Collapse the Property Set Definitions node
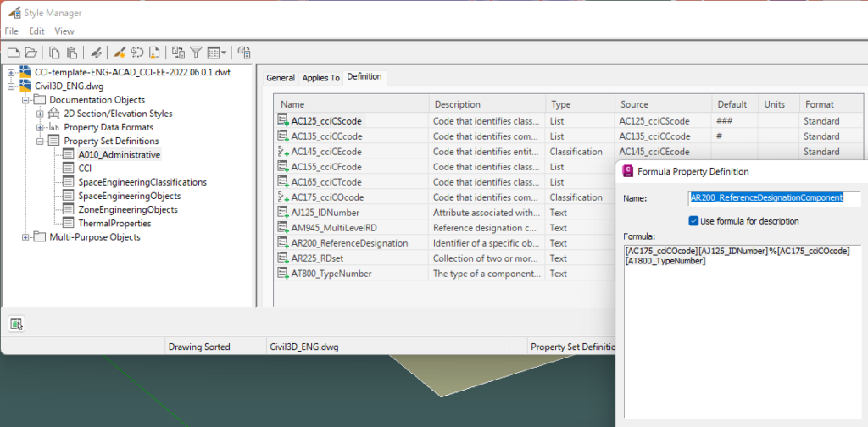This screenshot has width=868, height=427. tap(39, 141)
